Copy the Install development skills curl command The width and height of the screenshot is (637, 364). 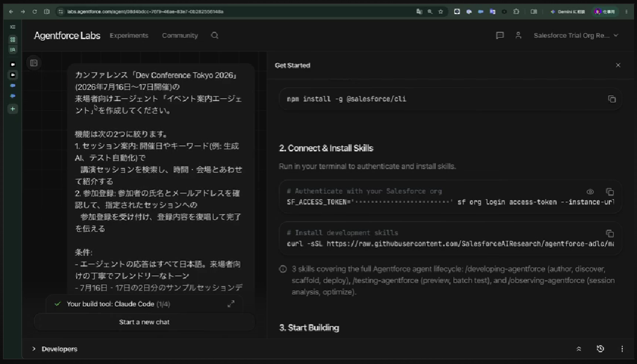point(610,233)
